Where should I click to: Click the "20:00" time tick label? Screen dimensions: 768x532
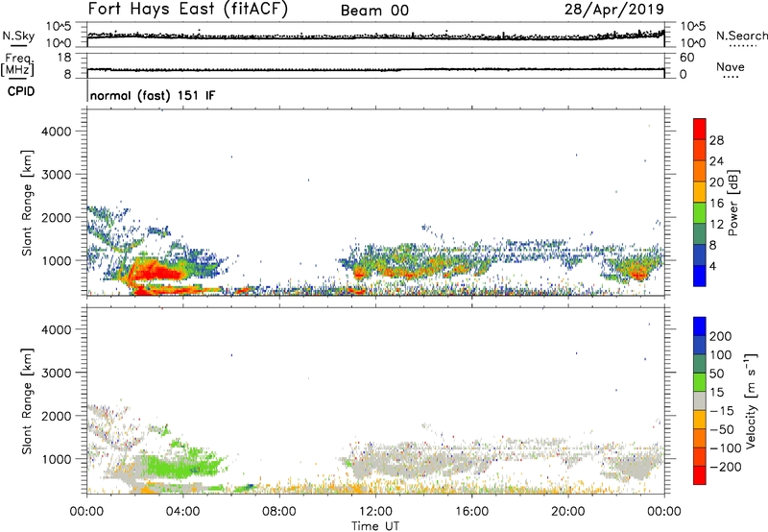(x=567, y=512)
